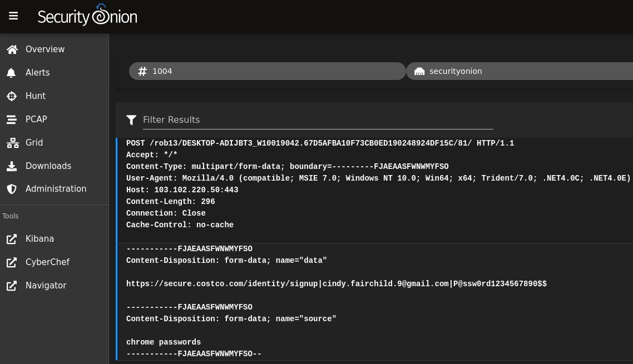Click the Overview home icon

coord(12,49)
